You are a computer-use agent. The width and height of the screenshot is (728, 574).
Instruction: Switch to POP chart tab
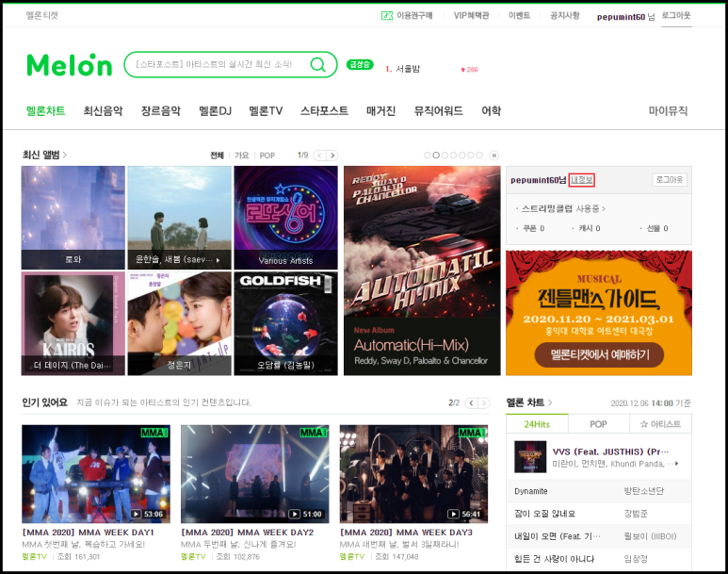[598, 424]
